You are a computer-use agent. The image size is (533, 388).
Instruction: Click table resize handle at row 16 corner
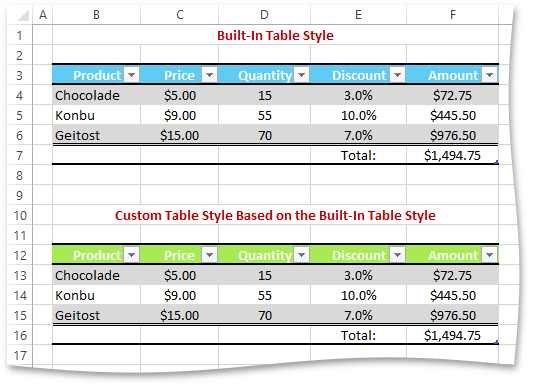496,342
